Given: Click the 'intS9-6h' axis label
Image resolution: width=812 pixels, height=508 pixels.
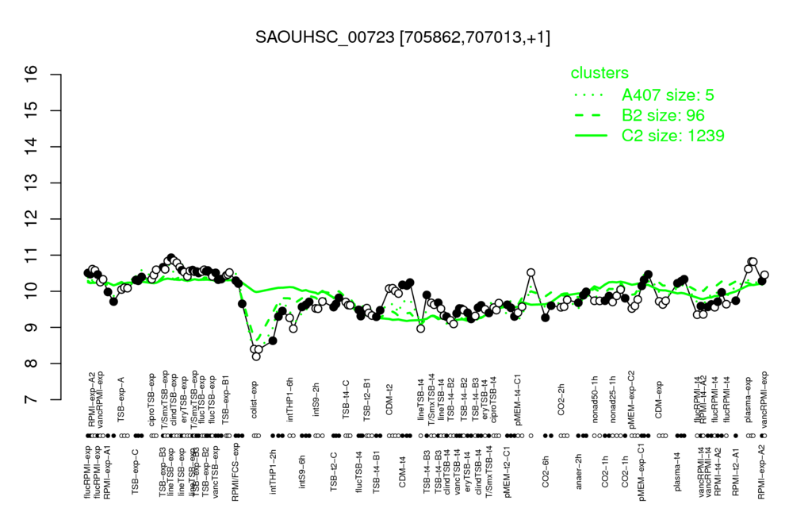Looking at the screenshot, I should (302, 471).
